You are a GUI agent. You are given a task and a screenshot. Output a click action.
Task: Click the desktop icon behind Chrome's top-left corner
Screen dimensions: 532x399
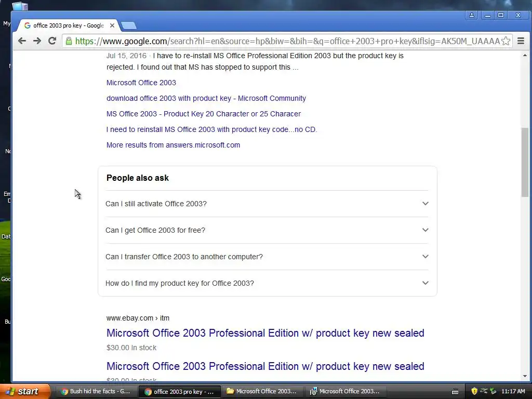pyautogui.click(x=20, y=6)
